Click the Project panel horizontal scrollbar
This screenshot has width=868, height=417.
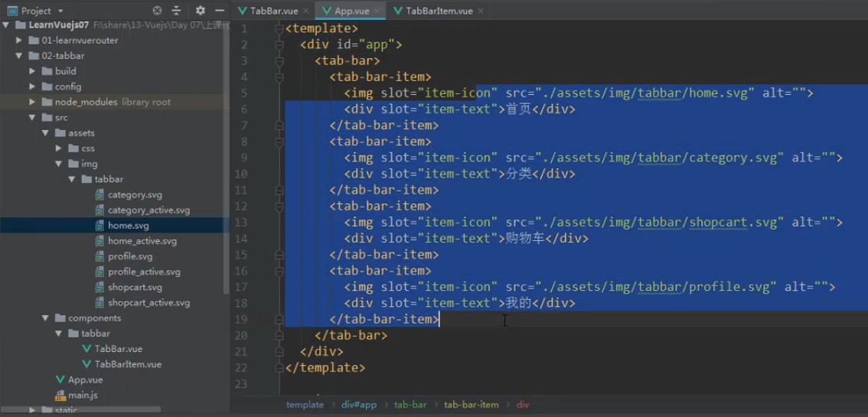coord(81,410)
